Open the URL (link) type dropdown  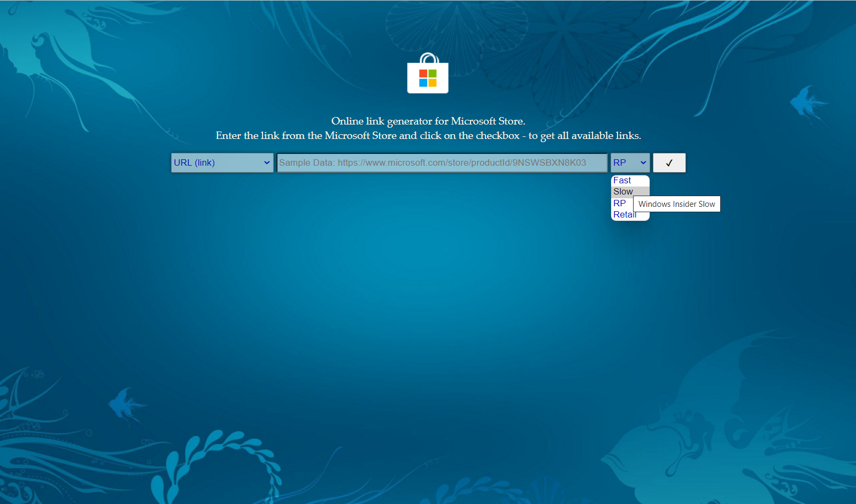pos(222,163)
